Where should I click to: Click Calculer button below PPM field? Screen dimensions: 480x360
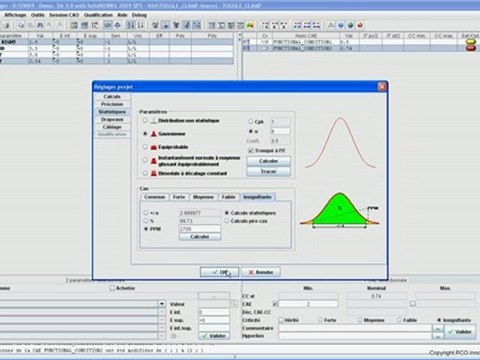point(200,237)
